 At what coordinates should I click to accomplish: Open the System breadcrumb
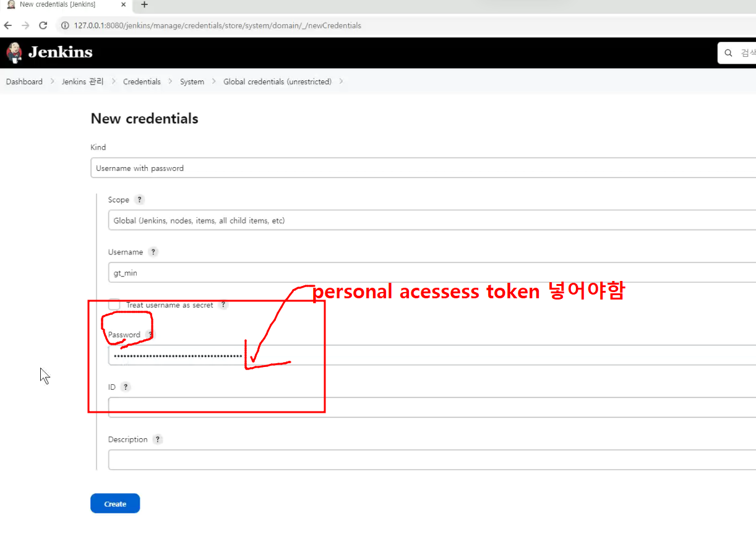point(192,82)
